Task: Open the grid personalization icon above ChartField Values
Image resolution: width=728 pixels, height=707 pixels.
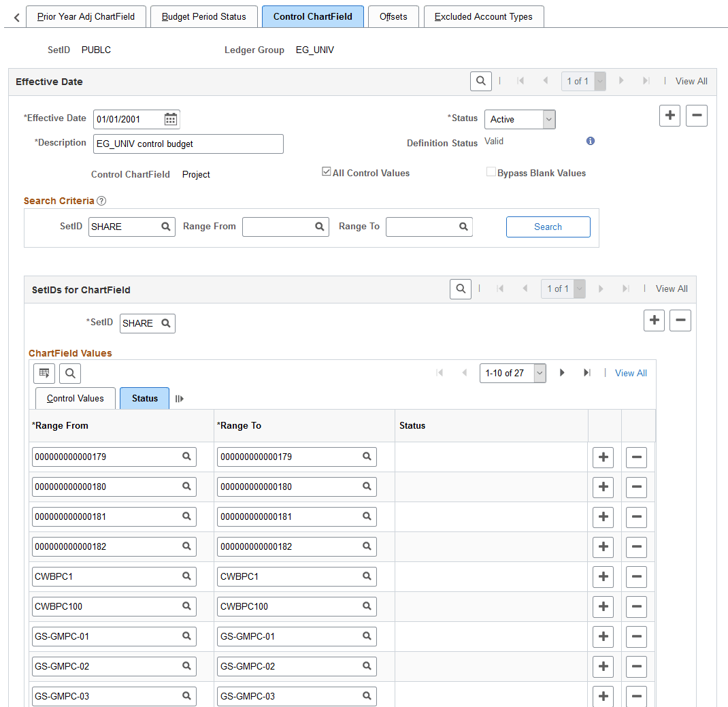Action: tap(44, 373)
